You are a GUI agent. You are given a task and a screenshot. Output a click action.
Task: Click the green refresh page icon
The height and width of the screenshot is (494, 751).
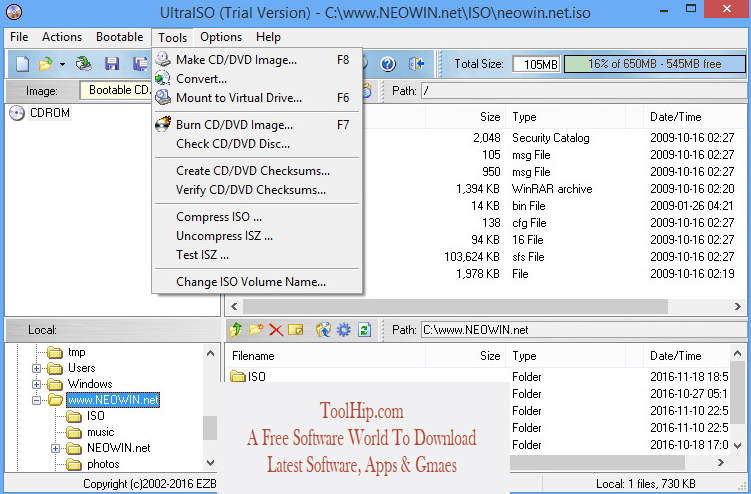pos(364,330)
